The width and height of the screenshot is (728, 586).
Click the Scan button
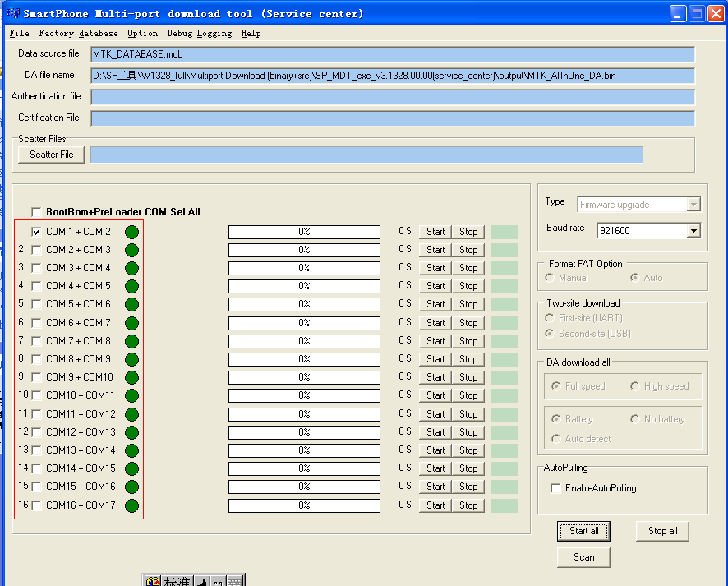[583, 557]
